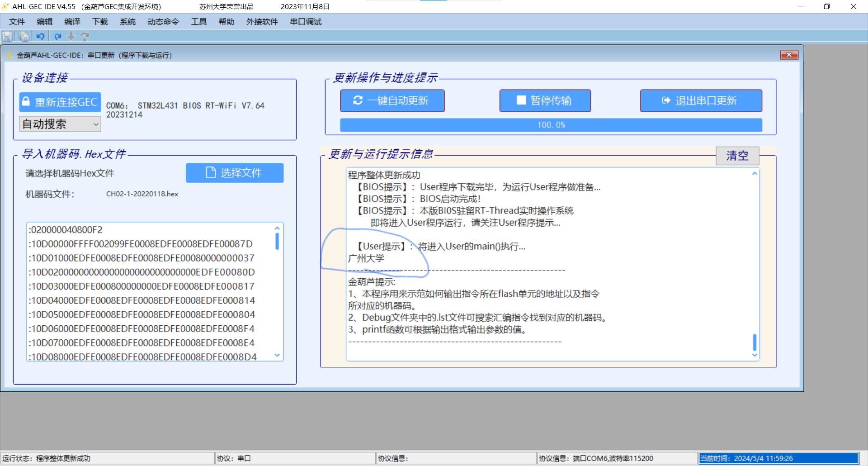868x466 pixels.
Task: Click the Save disk icon on toolbar
Action: coord(7,37)
